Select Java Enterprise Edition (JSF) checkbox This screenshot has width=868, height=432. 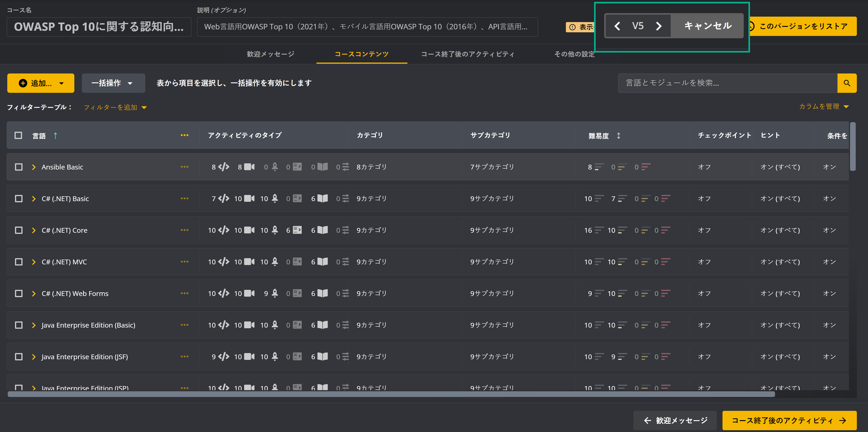click(x=19, y=356)
